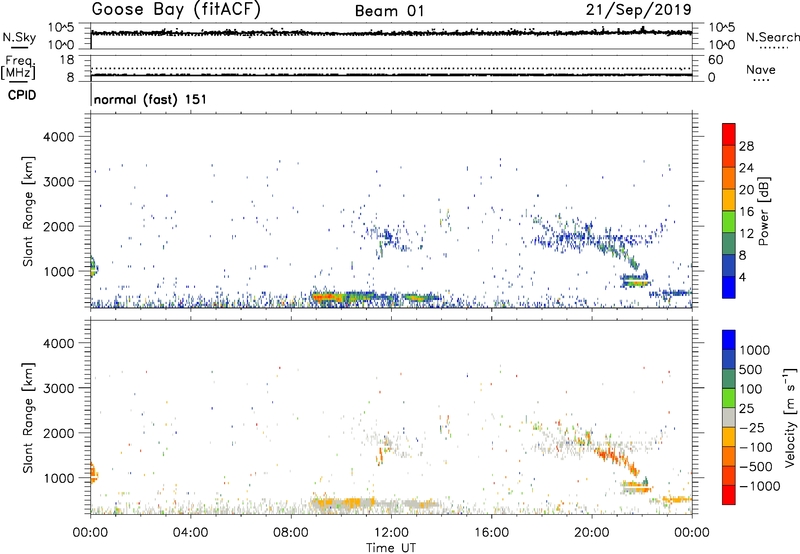Click the 4 label on the power colorbar
800x554 pixels.
pyautogui.click(x=743, y=277)
